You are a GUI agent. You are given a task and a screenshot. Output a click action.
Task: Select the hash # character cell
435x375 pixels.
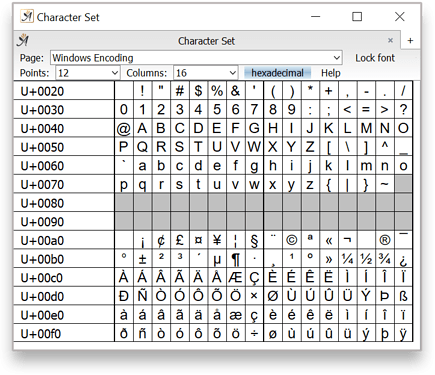[180, 91]
